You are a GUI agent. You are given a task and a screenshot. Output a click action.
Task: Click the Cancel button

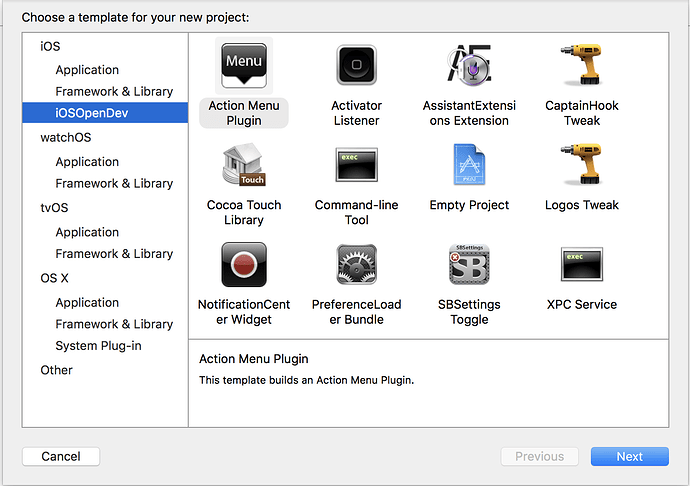[x=61, y=457]
